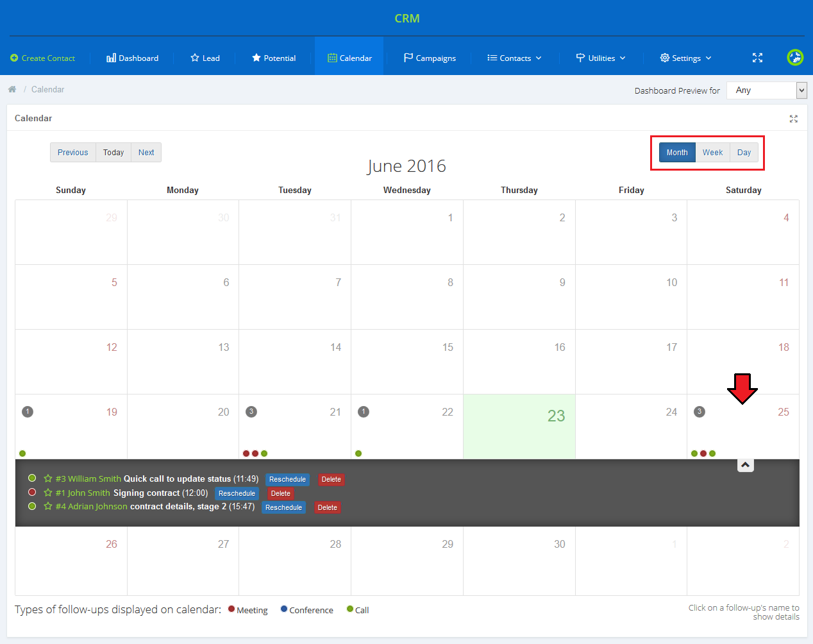This screenshot has height=644, width=813.
Task: Toggle fullscreen icon in navigation bar
Action: click(x=757, y=58)
